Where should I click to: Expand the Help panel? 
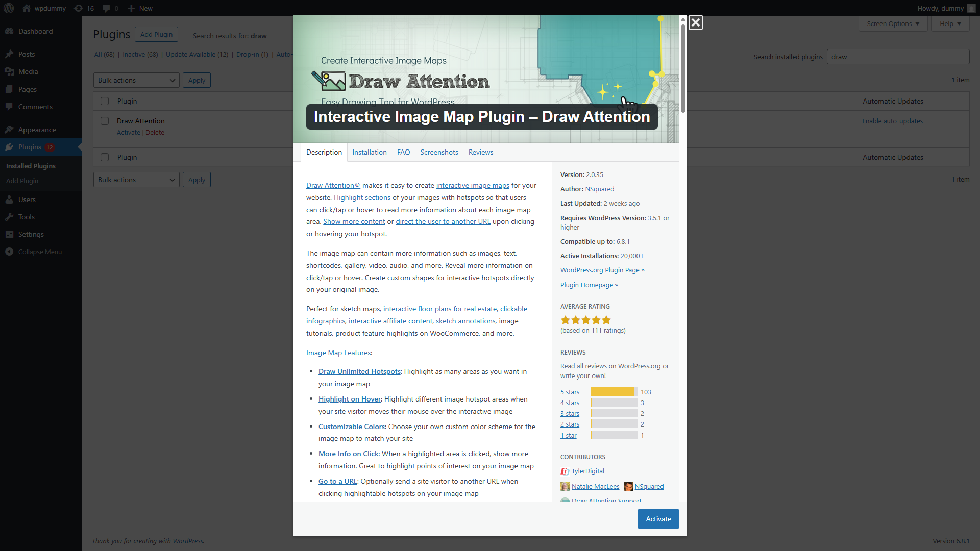[950, 23]
